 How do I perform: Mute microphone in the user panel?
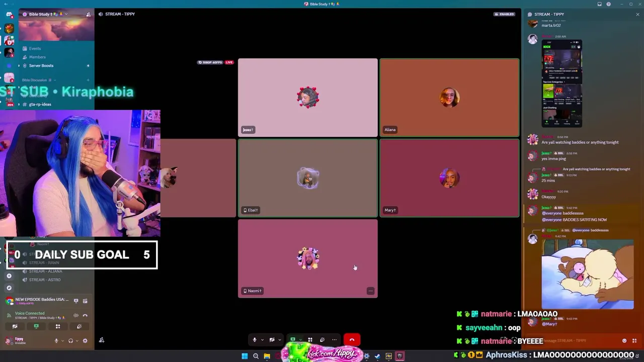pyautogui.click(x=56, y=340)
